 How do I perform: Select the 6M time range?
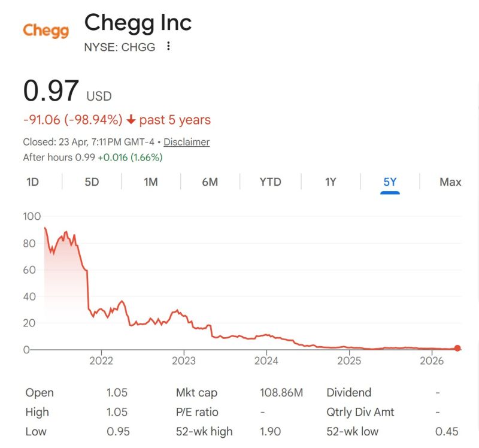209,181
